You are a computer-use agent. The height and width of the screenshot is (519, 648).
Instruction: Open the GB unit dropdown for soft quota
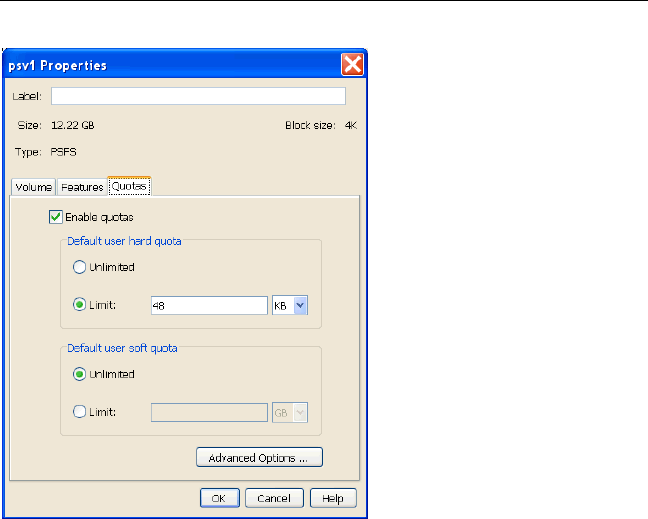point(290,412)
